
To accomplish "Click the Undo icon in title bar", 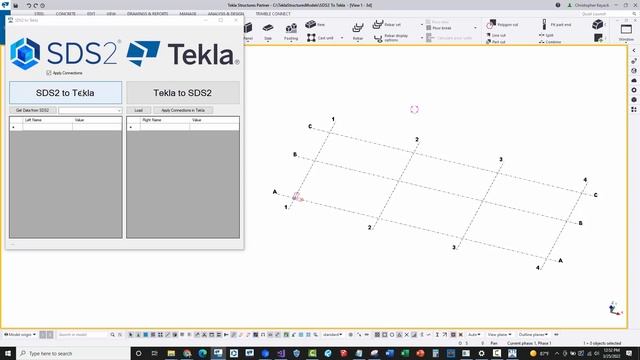I will [x=29, y=5].
